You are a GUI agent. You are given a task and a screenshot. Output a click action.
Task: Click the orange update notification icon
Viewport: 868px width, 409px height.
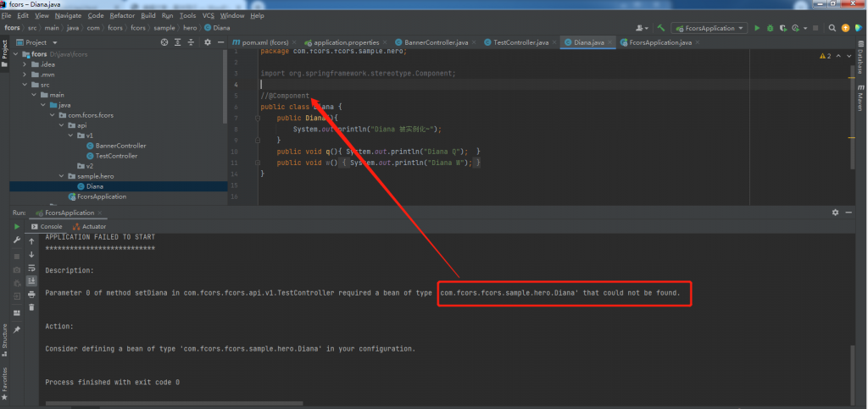tap(845, 28)
